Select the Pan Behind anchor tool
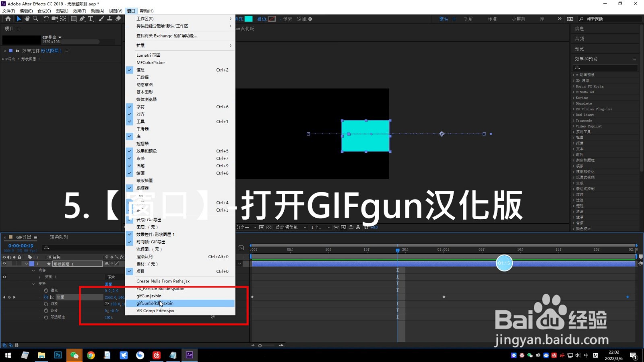The image size is (644, 362). [63, 19]
